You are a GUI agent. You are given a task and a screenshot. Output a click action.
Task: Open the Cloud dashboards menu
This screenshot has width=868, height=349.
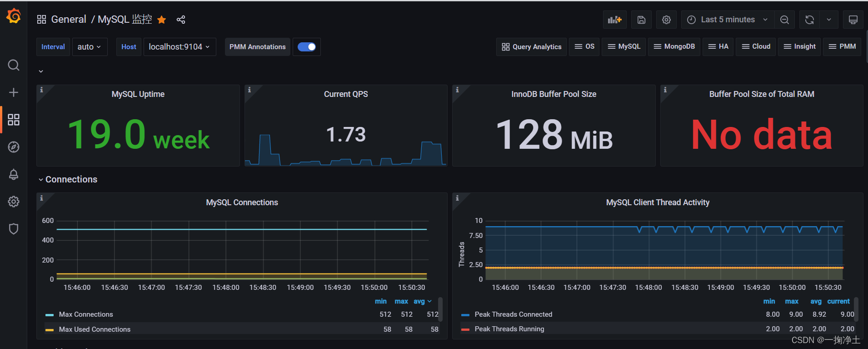tap(756, 47)
